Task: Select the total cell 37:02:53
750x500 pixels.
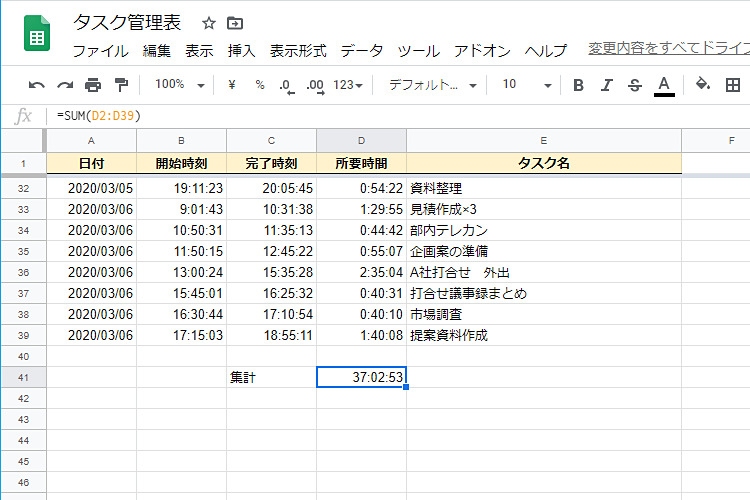Action: [361, 378]
